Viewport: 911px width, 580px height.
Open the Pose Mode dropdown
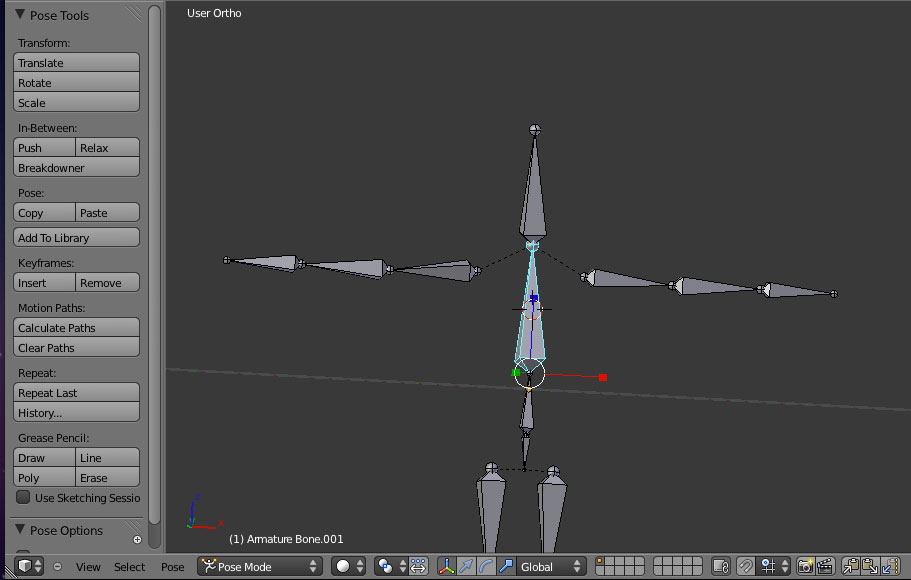click(259, 566)
